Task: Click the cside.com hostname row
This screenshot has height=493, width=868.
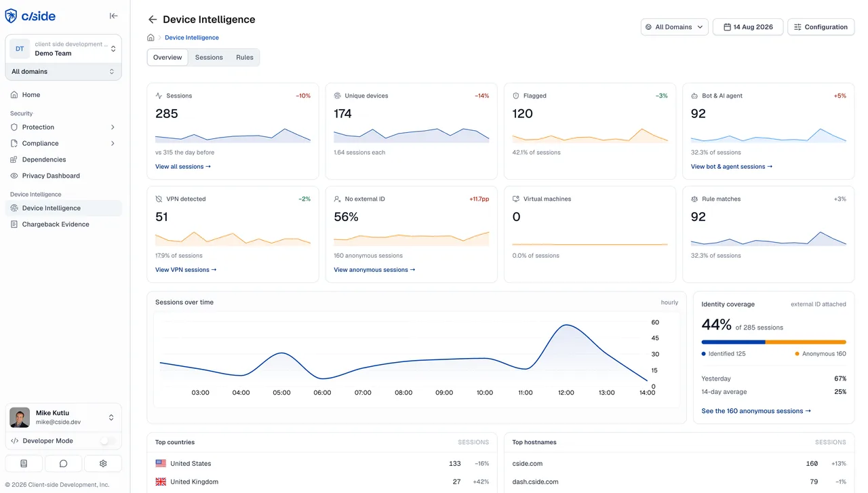Action: 679,464
